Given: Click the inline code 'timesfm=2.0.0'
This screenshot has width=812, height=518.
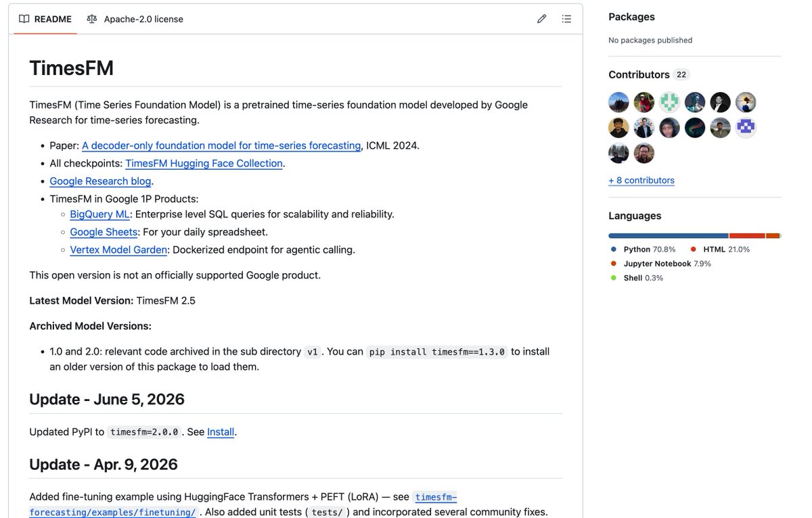Looking at the screenshot, I should (144, 432).
